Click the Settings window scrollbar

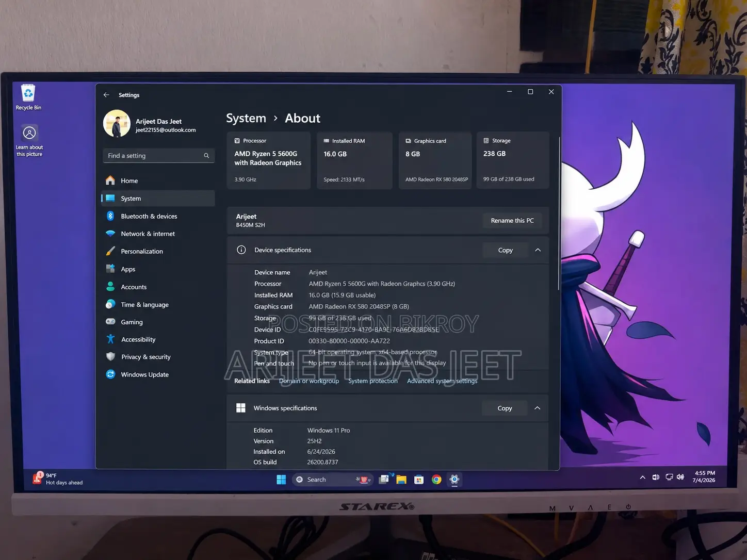(x=559, y=213)
